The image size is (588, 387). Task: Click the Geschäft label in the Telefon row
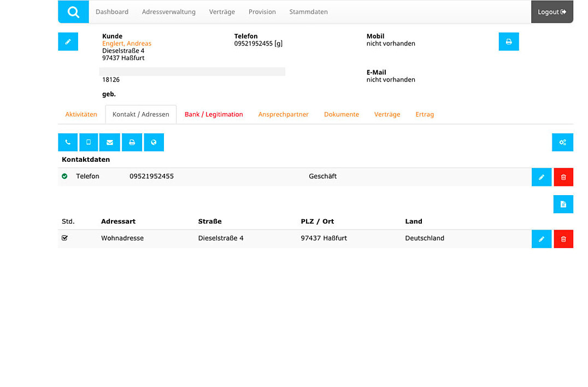[x=323, y=176]
